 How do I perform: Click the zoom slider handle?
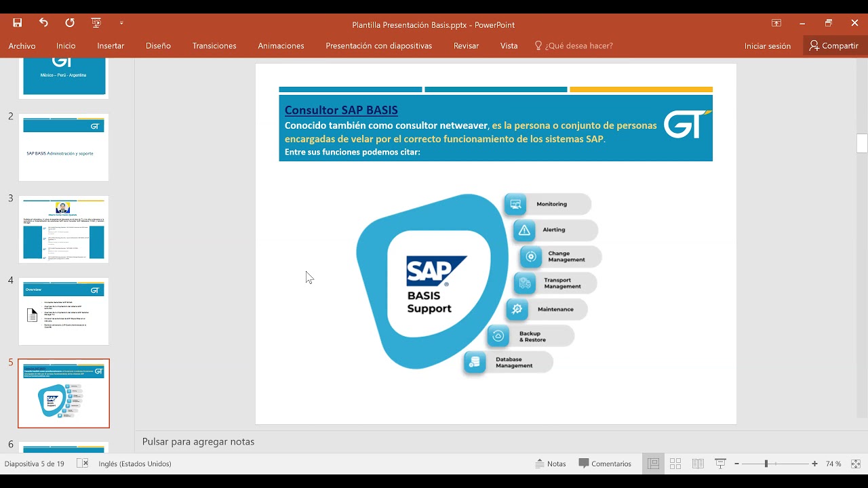766,464
